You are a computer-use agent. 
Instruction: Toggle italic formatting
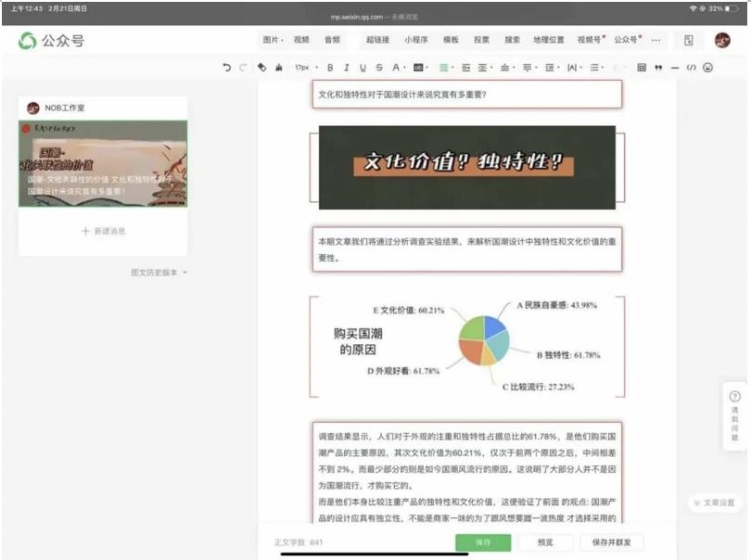(346, 68)
